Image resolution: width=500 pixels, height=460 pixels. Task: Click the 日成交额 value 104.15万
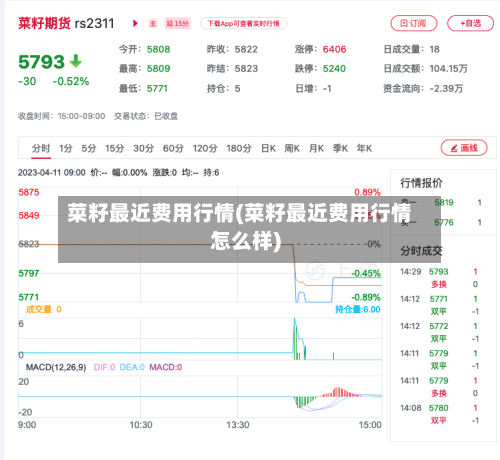[x=448, y=69]
